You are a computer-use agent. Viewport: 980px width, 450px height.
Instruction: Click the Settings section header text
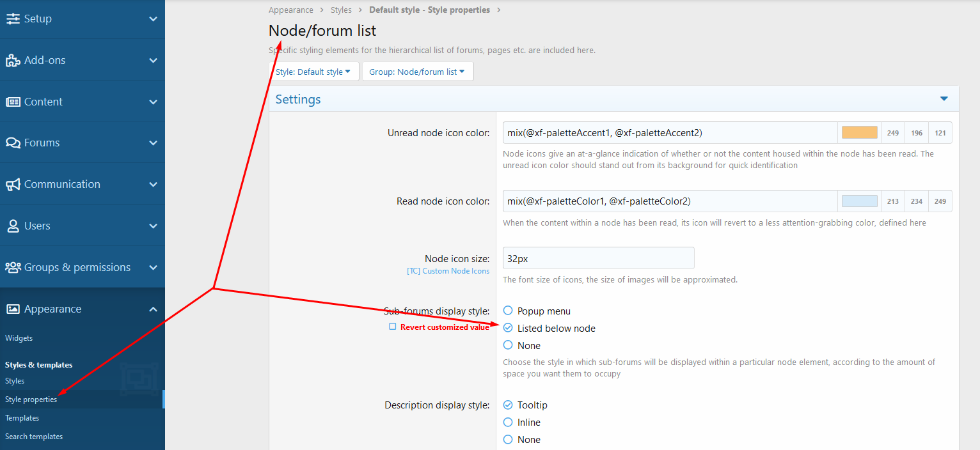tap(298, 100)
